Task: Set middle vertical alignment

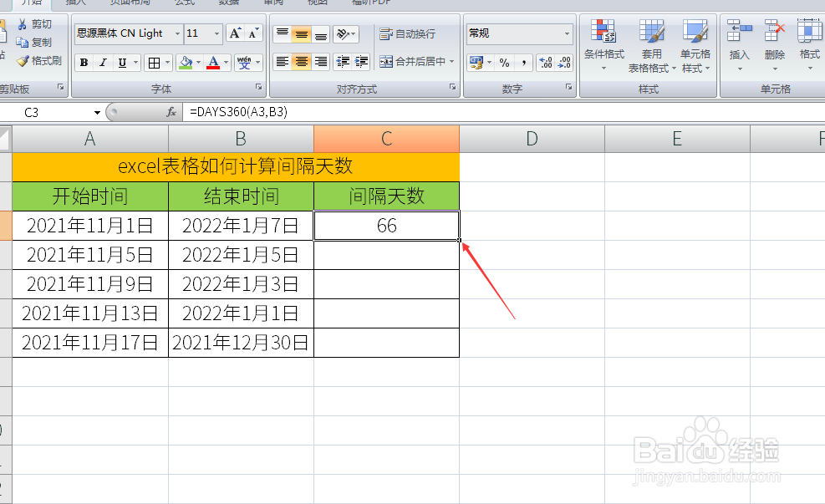Action: 302,34
